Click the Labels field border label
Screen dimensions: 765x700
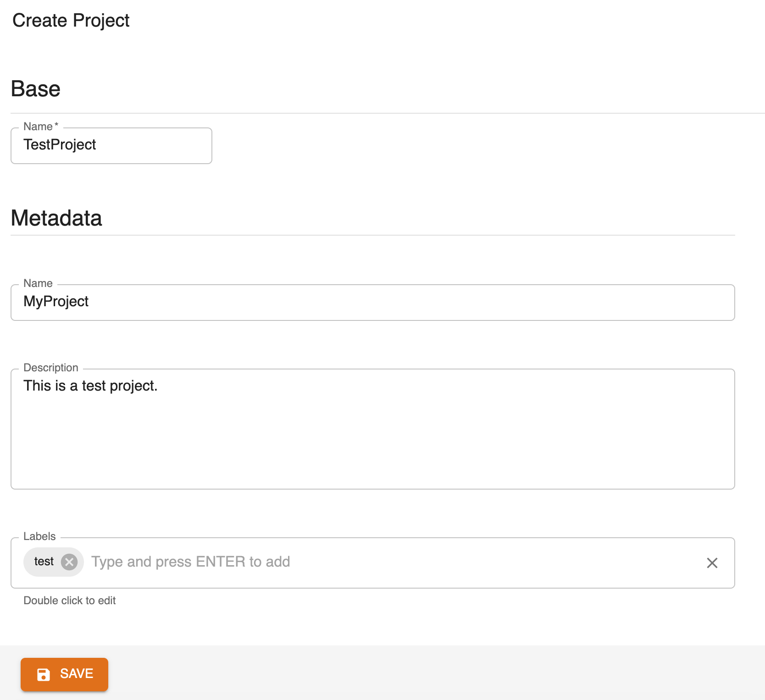pyautogui.click(x=39, y=536)
